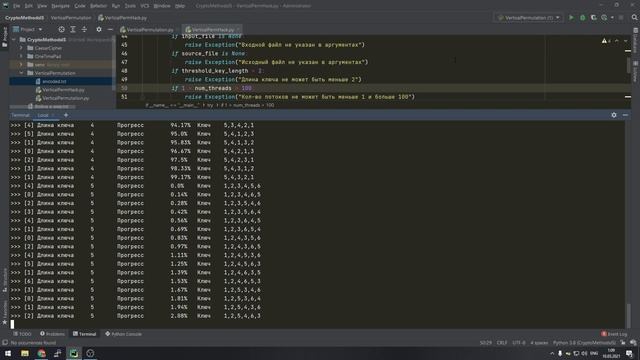
Task: Open the profiler run icon in the toolbar
Action: tap(604, 18)
